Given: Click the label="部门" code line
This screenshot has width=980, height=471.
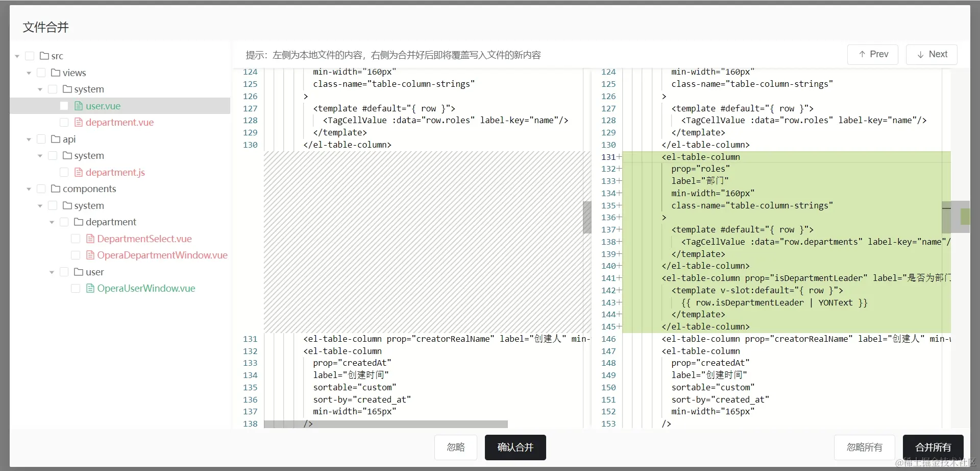Looking at the screenshot, I should tap(700, 181).
